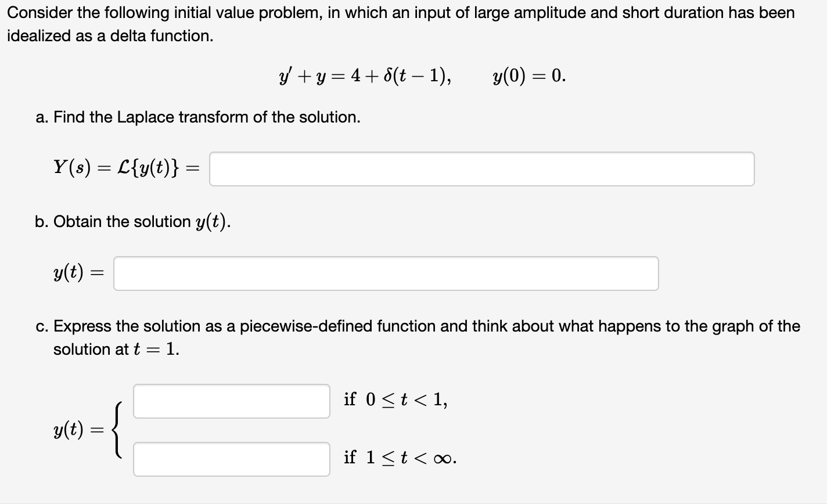Screen dimensions: 827x504
Task: Click the y(t) solution answer box
Action: click(386, 273)
